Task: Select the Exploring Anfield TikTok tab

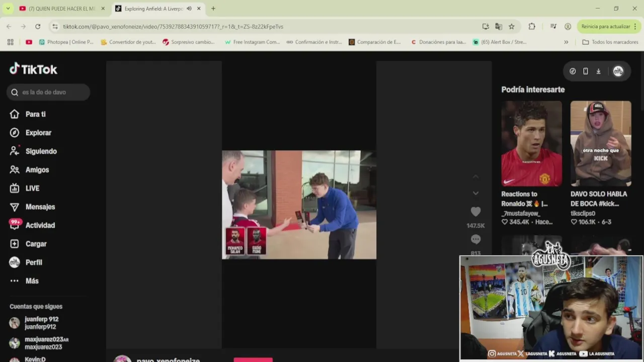Action: click(x=153, y=9)
